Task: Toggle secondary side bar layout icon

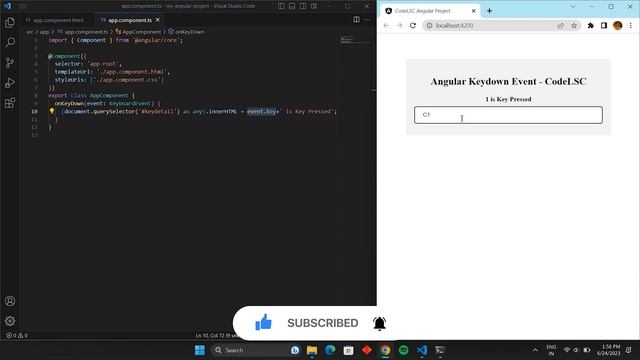Action: 303,6
